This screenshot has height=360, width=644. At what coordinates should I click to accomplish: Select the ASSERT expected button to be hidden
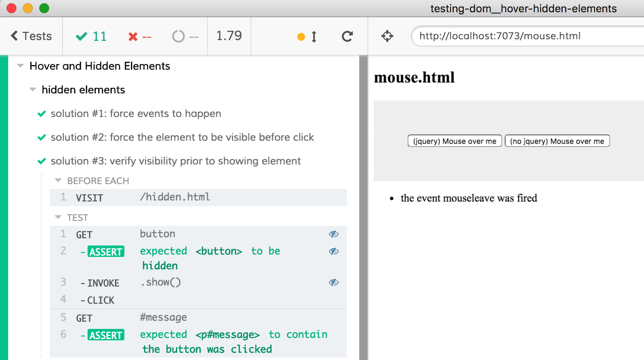coord(198,259)
